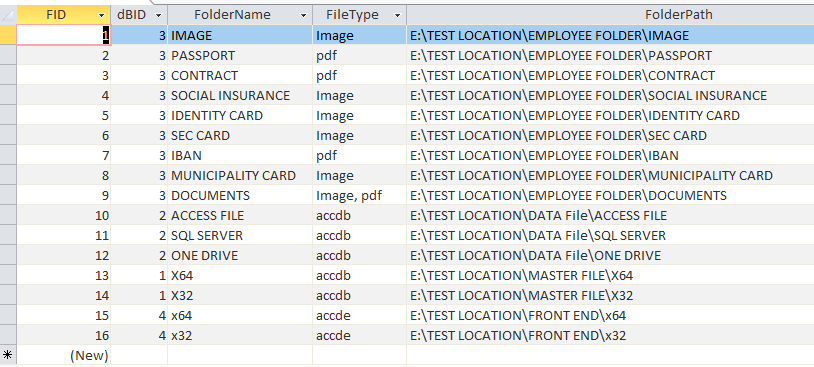Screen dimensions: 814x367
Task: Select the dBID column header
Action: pyautogui.click(x=139, y=15)
